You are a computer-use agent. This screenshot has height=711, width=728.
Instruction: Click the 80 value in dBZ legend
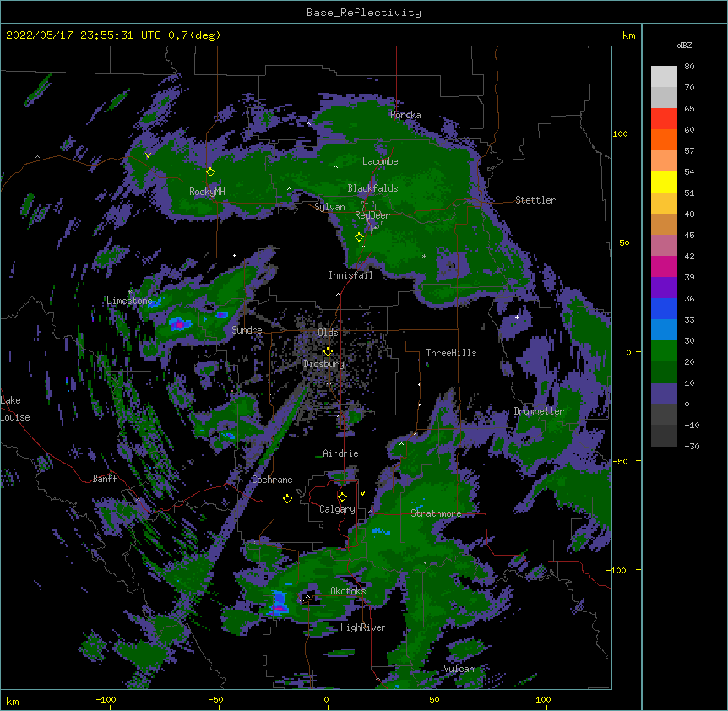pyautogui.click(x=689, y=67)
